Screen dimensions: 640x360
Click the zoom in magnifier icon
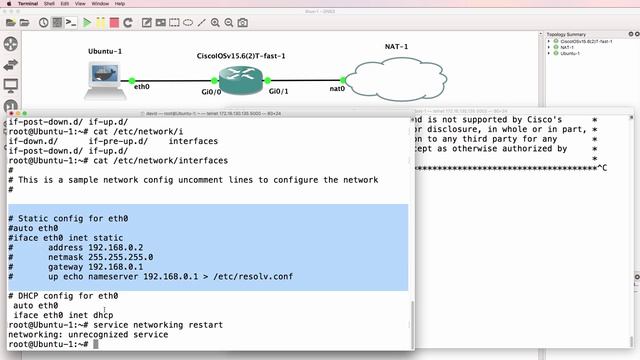tap(215, 22)
